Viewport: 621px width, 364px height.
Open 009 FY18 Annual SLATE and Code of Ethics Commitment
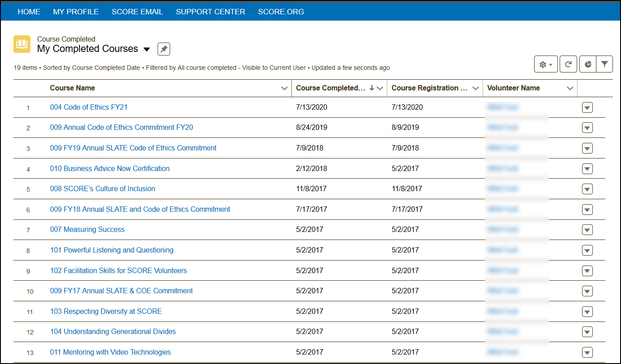pyautogui.click(x=140, y=209)
